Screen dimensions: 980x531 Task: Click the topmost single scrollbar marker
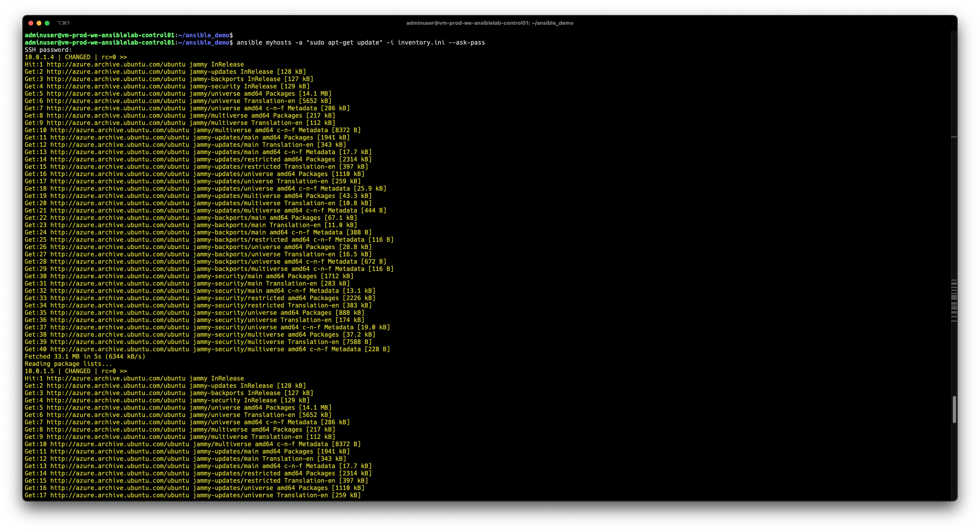pos(954,137)
